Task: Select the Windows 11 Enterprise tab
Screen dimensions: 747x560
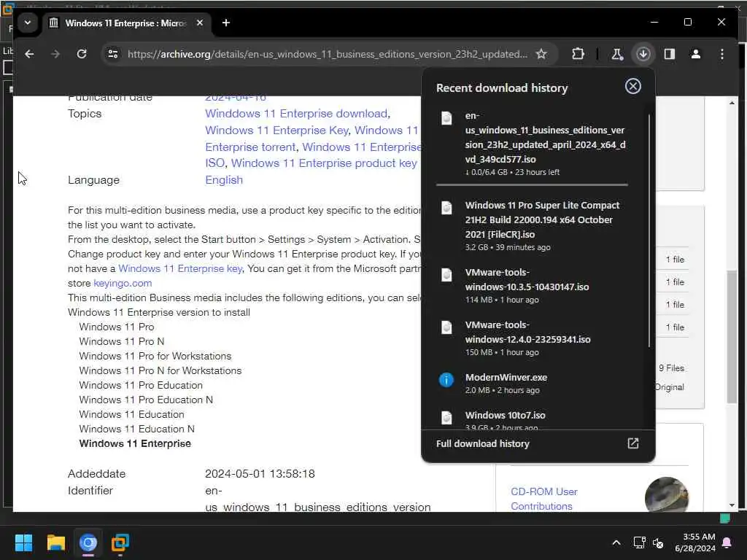Action: pos(126,23)
